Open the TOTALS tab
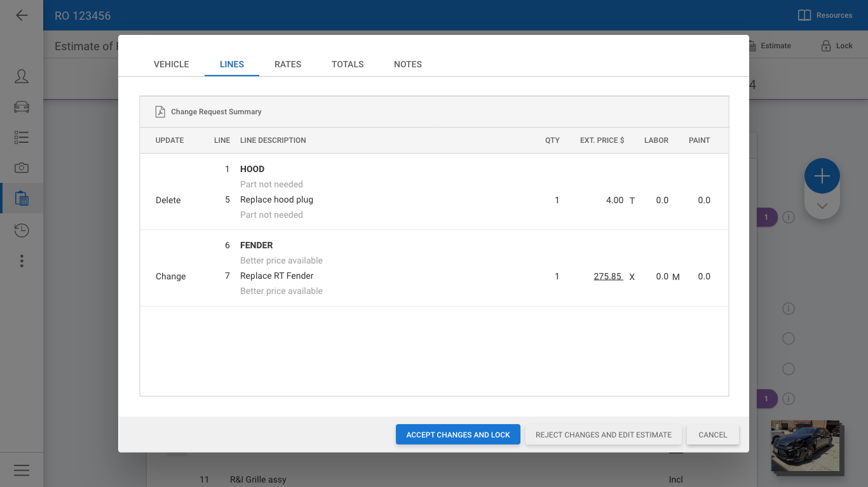 (348, 64)
